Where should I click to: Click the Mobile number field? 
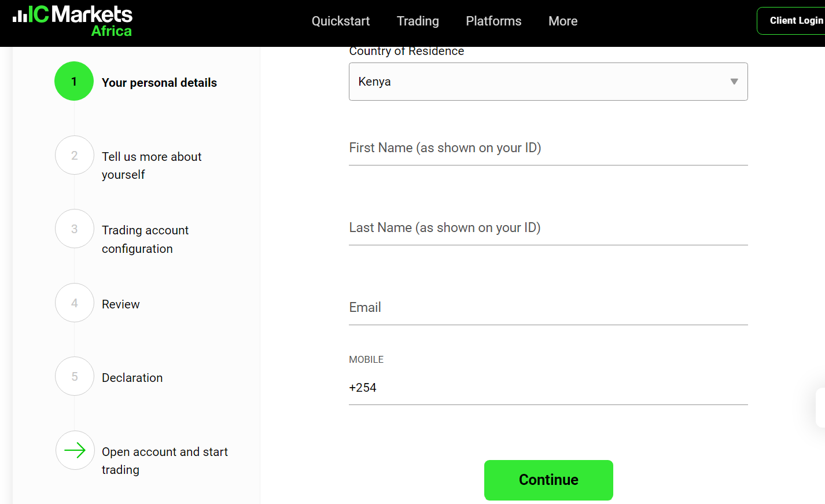pos(555,388)
